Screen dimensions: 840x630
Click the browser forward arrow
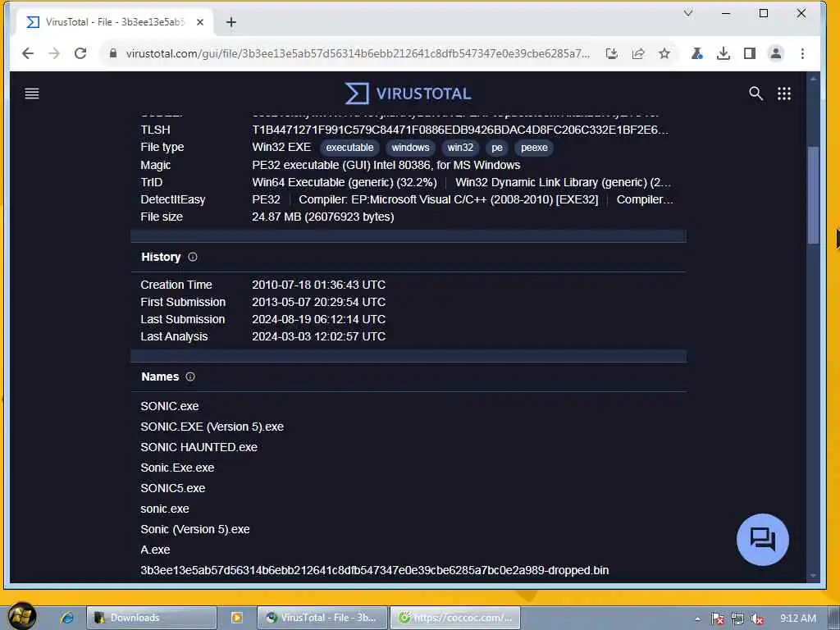(54, 53)
